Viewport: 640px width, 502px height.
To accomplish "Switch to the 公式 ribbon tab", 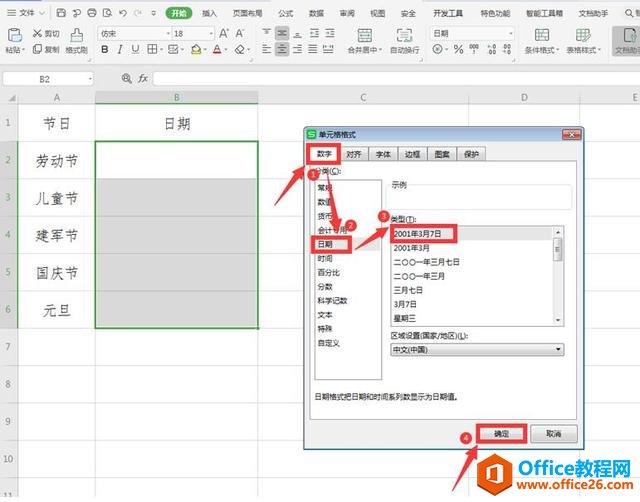I will click(285, 13).
